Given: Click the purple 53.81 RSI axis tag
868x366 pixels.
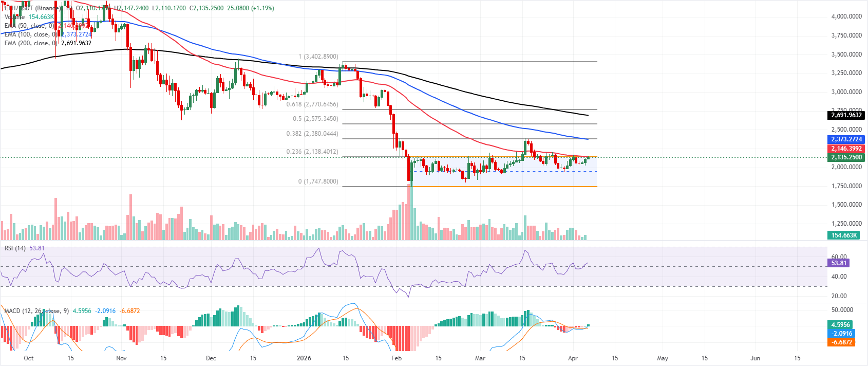Looking at the screenshot, I should tap(839, 263).
